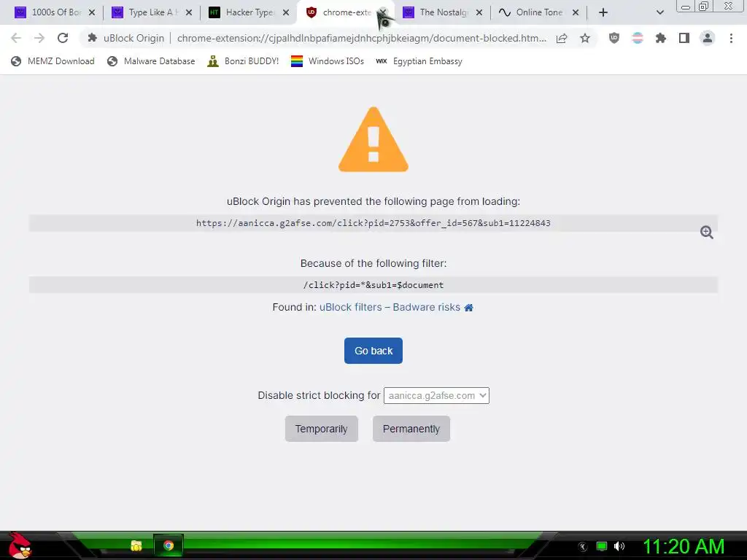
Task: Open the MEMZ Download bookmark
Action: [53, 61]
